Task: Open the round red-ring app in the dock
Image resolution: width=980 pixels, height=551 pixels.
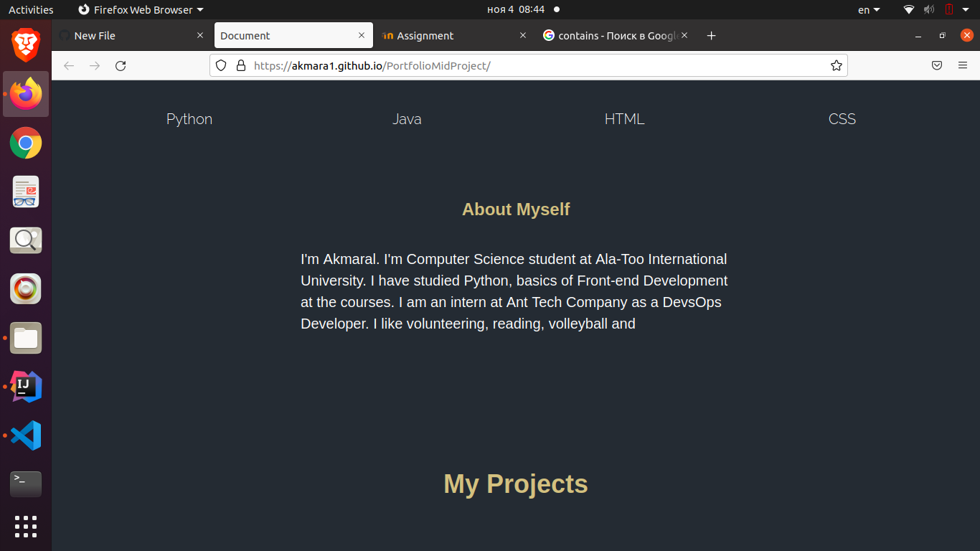Action: [x=26, y=289]
